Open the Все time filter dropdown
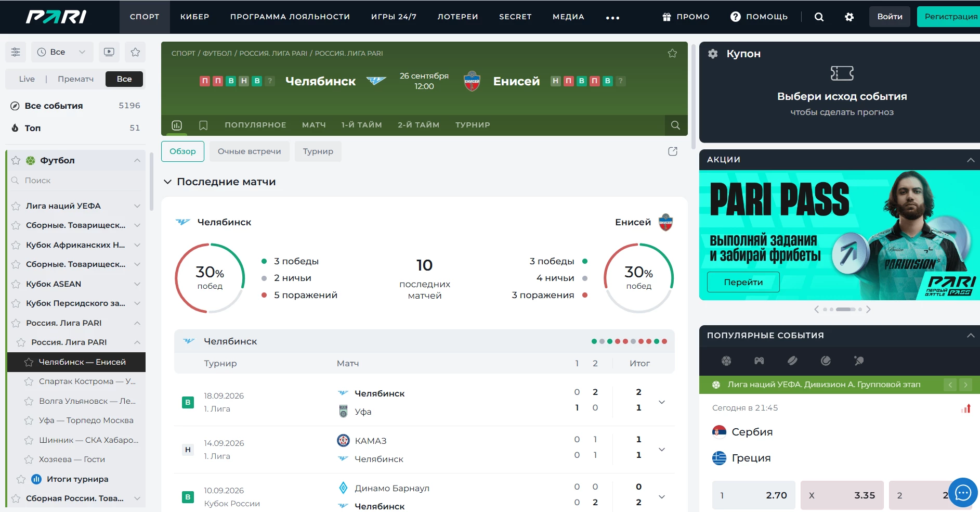980x512 pixels. (x=62, y=52)
